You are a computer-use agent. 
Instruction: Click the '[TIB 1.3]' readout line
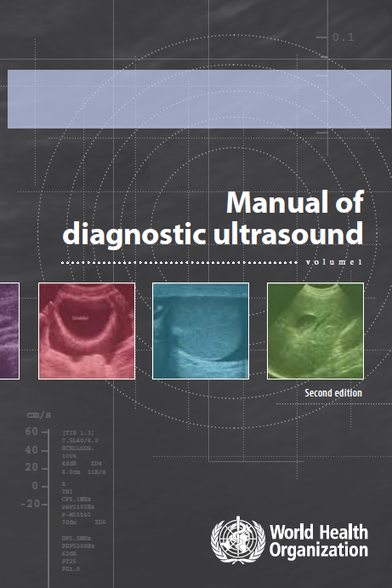click(78, 433)
